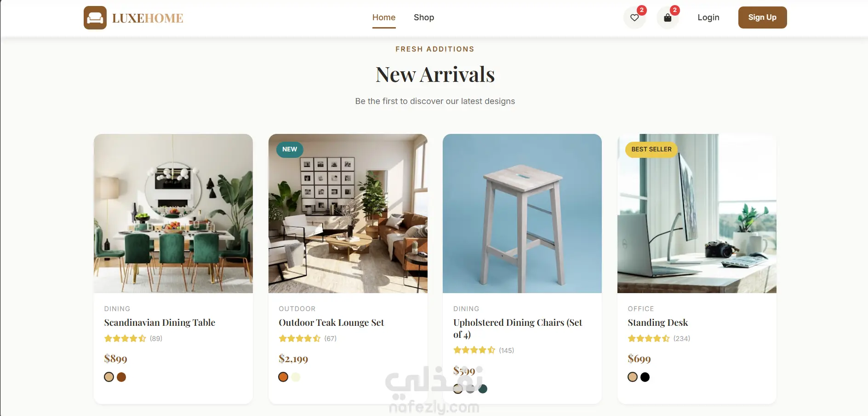Click the LuxeHome sofa logo icon
Image resolution: width=868 pixels, height=416 pixels.
tap(95, 18)
